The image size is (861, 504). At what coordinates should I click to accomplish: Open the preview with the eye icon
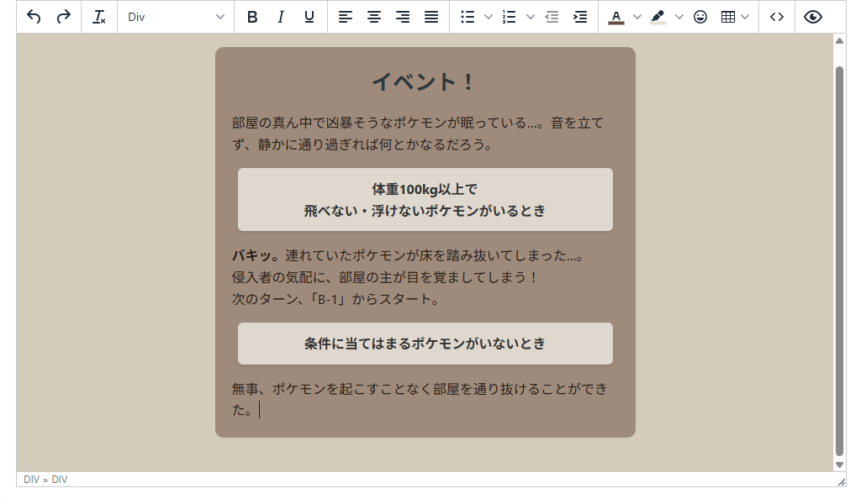pyautogui.click(x=813, y=17)
